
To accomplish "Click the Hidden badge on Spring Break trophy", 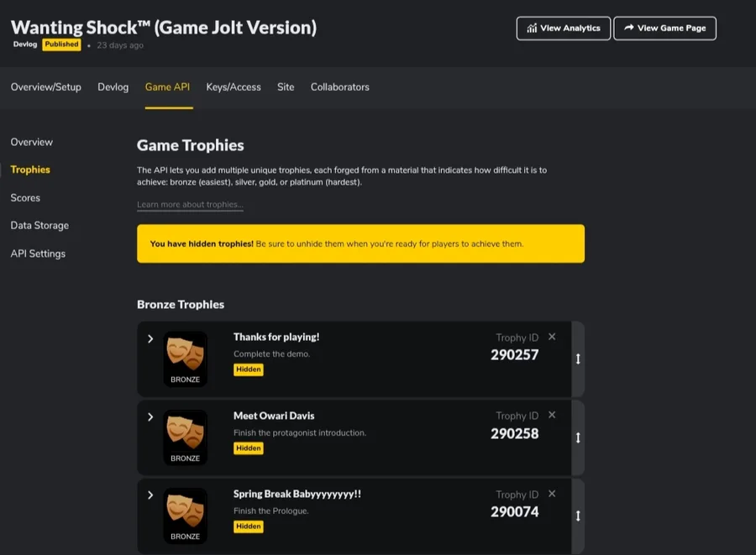I will pyautogui.click(x=249, y=526).
